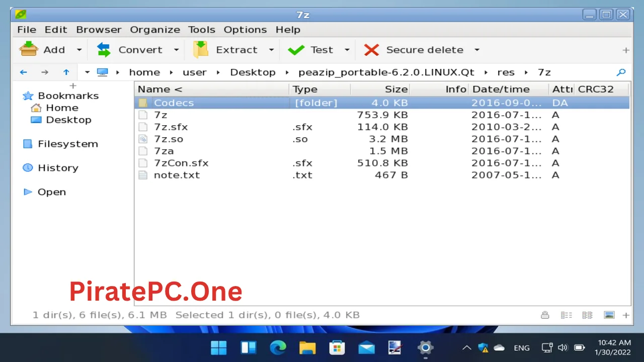Sort by the Type column header

(x=320, y=89)
